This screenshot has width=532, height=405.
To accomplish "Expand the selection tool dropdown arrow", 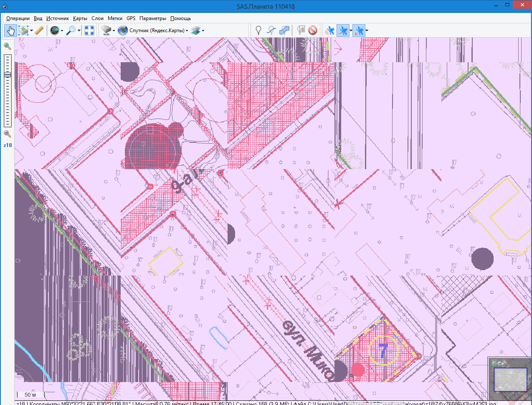I will [x=32, y=30].
